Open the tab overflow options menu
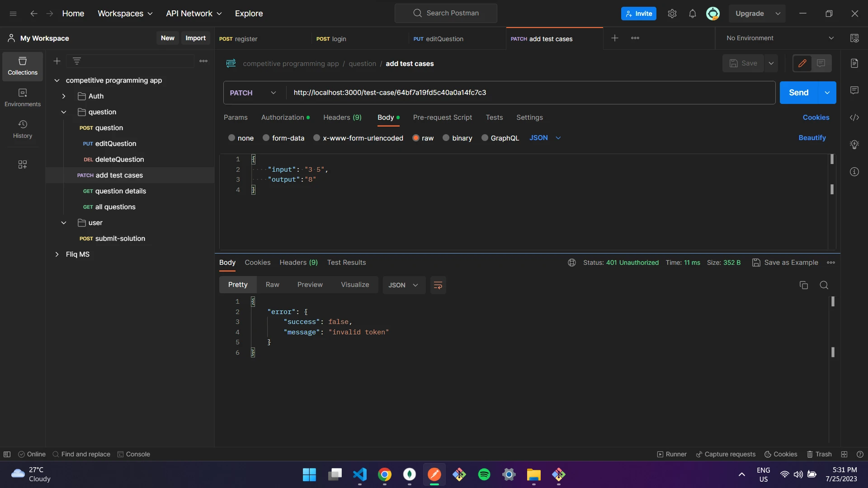This screenshot has width=868, height=488. pos(635,38)
